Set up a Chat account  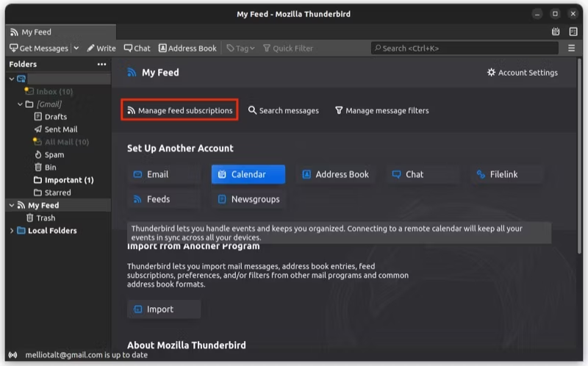423,174
